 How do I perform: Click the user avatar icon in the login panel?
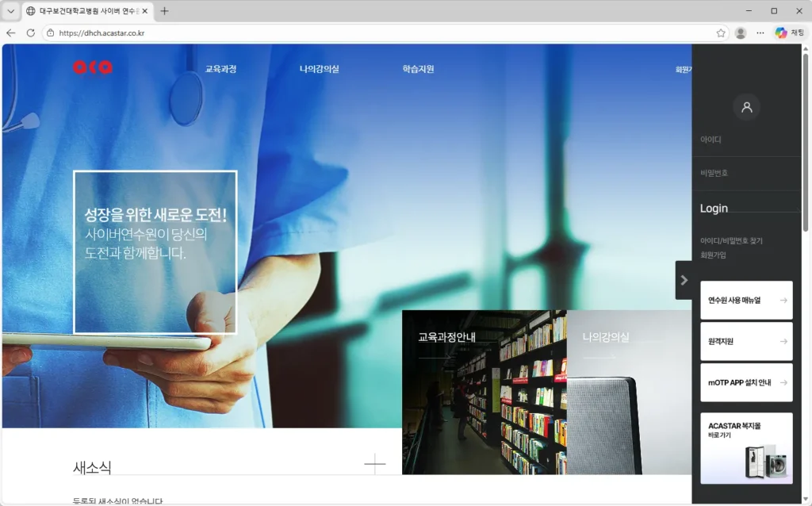tap(746, 107)
